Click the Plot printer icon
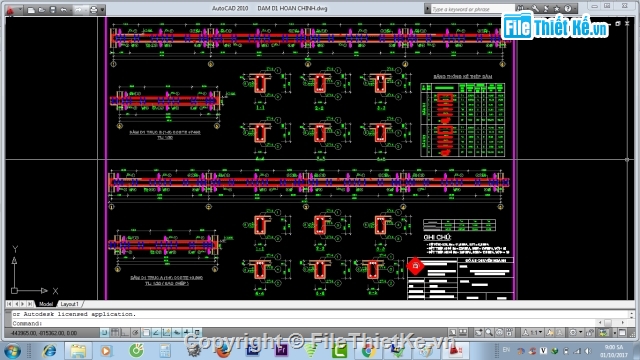 [93, 10]
